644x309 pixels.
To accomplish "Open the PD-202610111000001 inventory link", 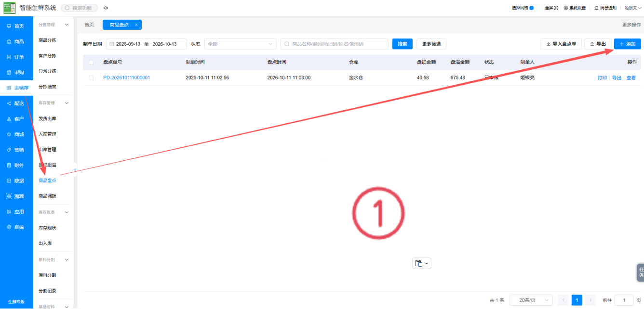I will [x=127, y=77].
